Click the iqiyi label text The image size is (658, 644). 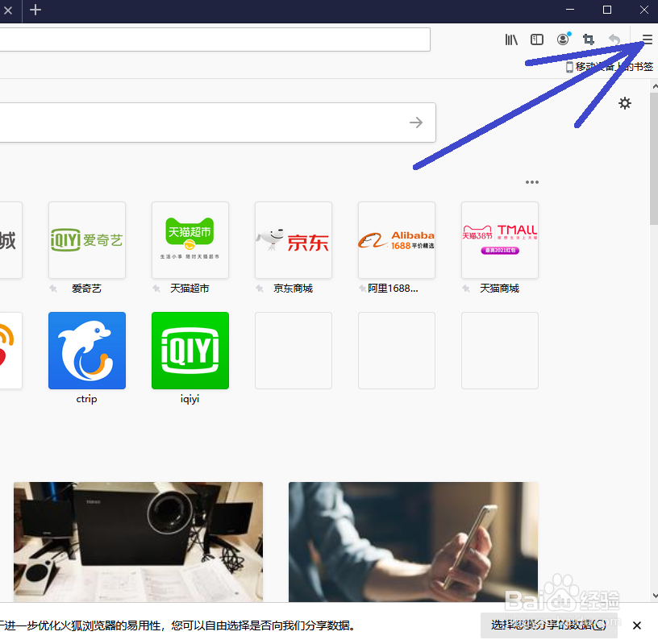coord(189,399)
